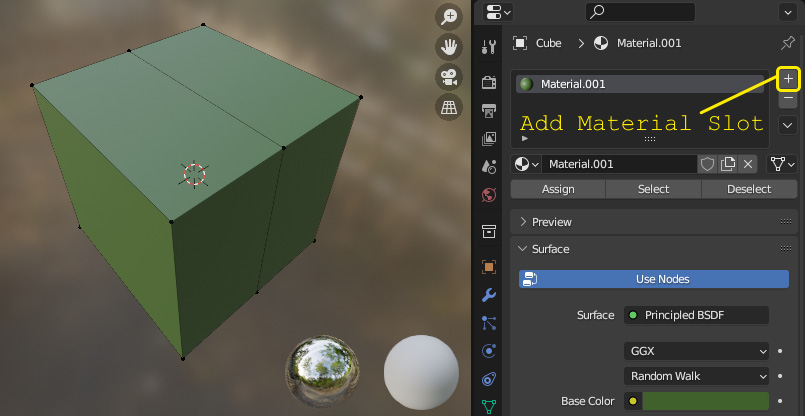
Task: Open the Tool properties tab
Action: click(x=489, y=47)
